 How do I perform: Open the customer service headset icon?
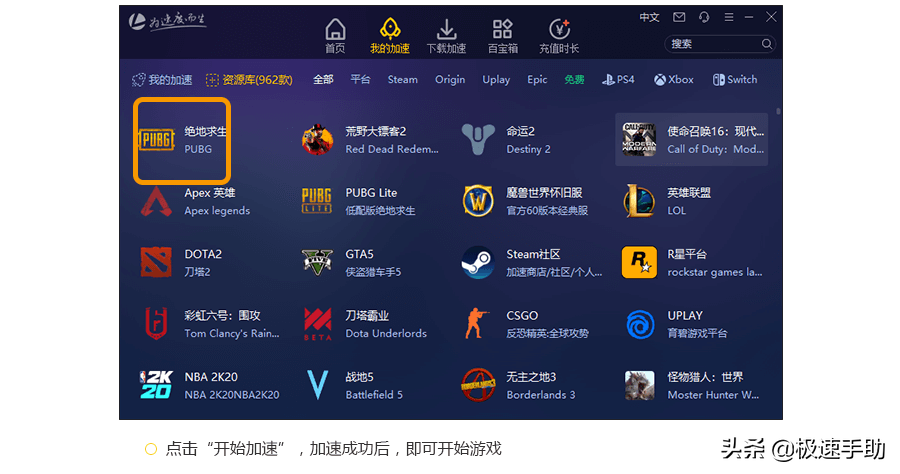(x=704, y=17)
